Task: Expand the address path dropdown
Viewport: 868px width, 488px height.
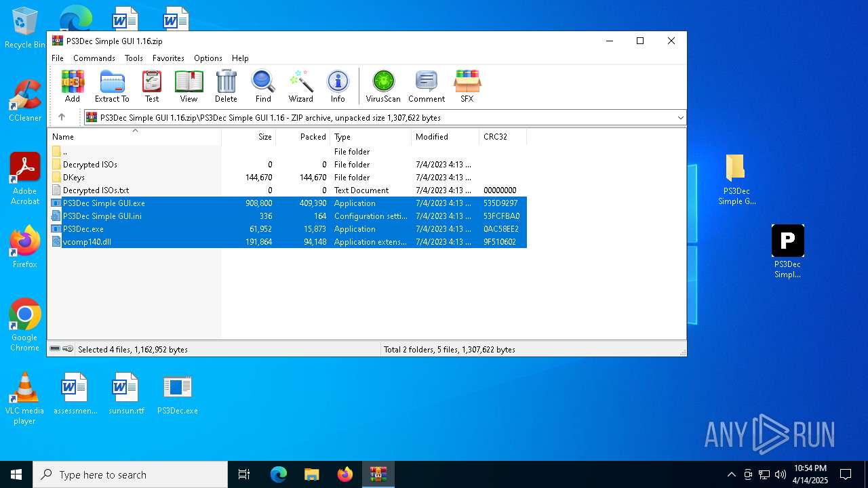Action: click(680, 118)
